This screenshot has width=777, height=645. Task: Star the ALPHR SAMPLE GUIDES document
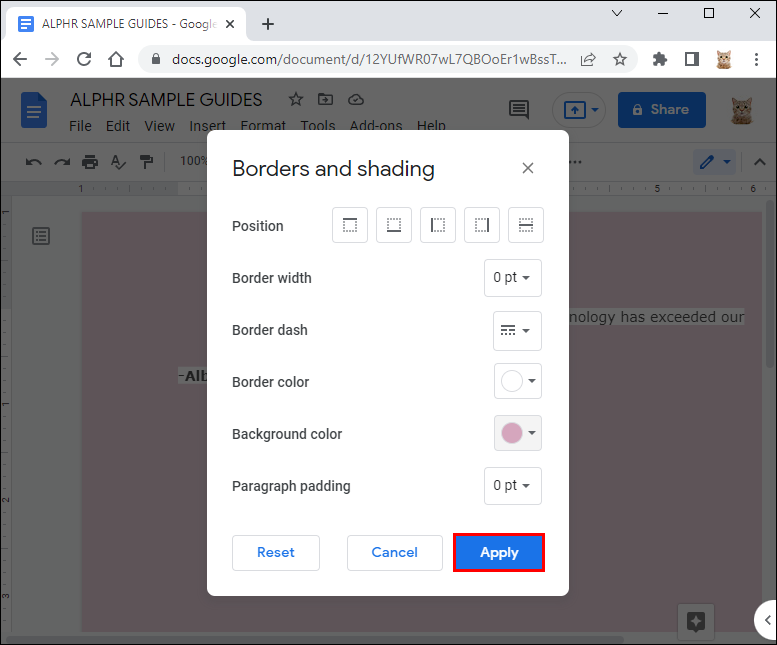coord(296,100)
